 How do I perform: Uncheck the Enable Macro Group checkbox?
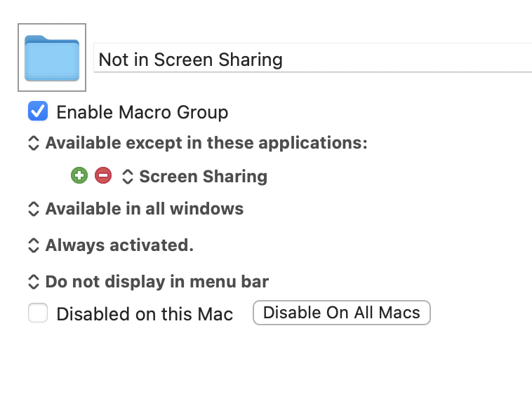(x=38, y=111)
